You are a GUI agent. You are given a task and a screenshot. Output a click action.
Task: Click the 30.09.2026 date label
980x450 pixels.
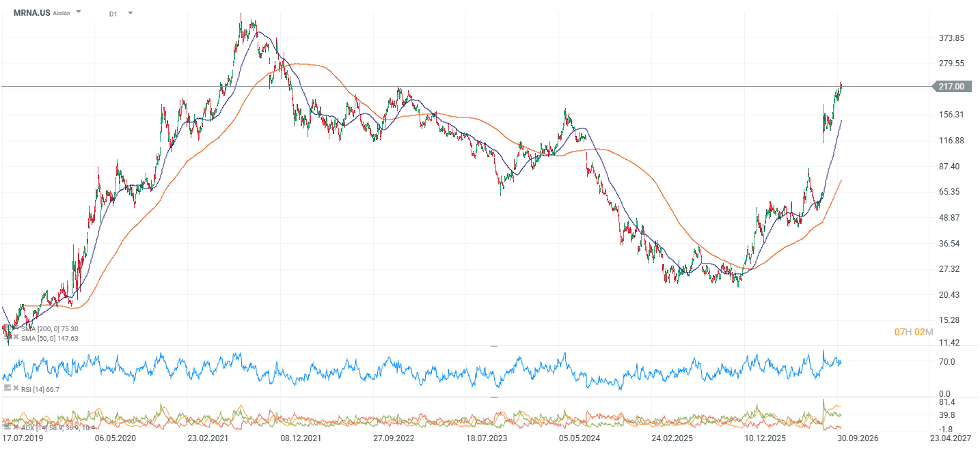858,438
